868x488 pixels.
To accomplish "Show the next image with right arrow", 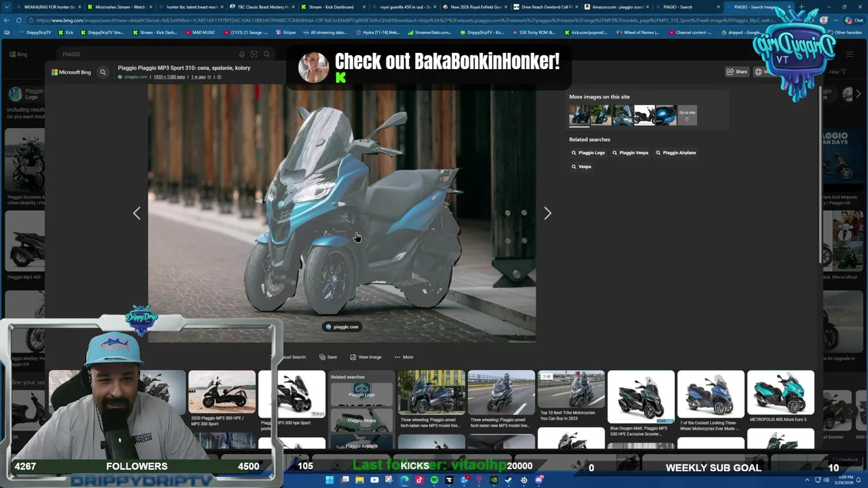I will (547, 213).
